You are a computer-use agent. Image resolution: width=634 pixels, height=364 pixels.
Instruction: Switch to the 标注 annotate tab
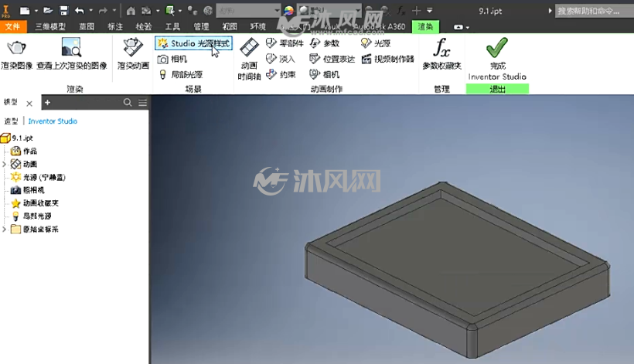pos(115,27)
